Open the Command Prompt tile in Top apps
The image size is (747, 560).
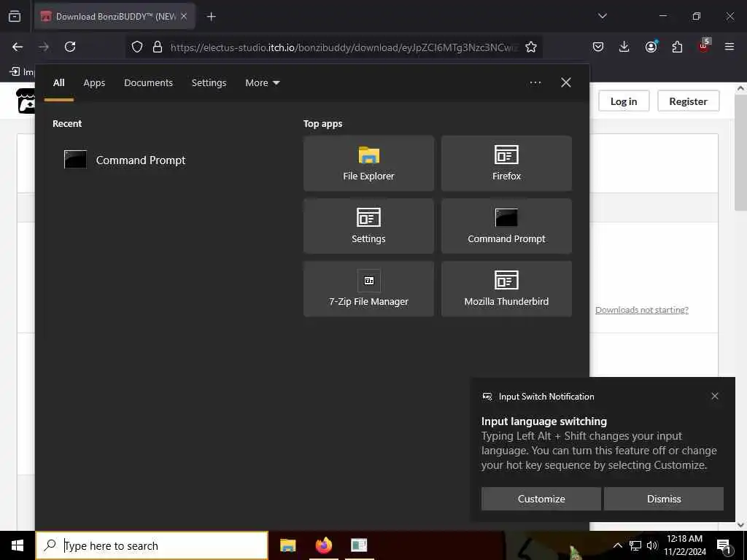click(x=506, y=226)
